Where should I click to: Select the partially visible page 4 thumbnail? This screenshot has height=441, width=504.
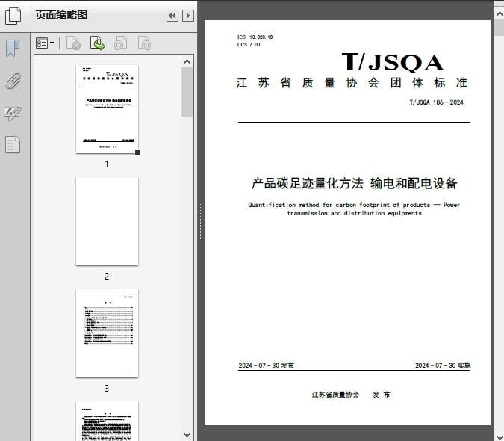(107, 421)
